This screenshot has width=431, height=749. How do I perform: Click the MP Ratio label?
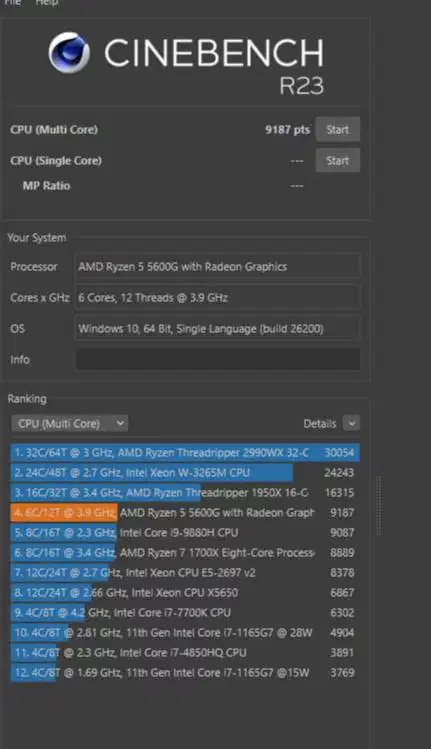click(46, 186)
